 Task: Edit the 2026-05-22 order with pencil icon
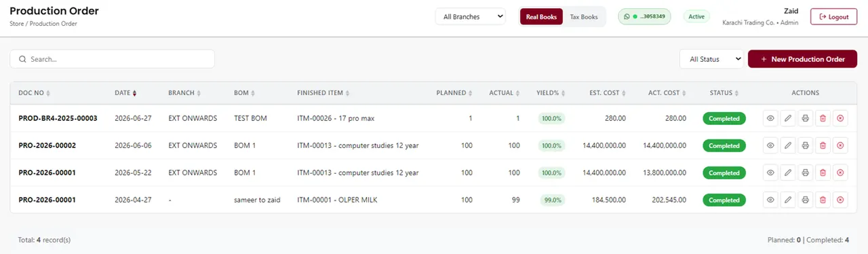click(788, 173)
